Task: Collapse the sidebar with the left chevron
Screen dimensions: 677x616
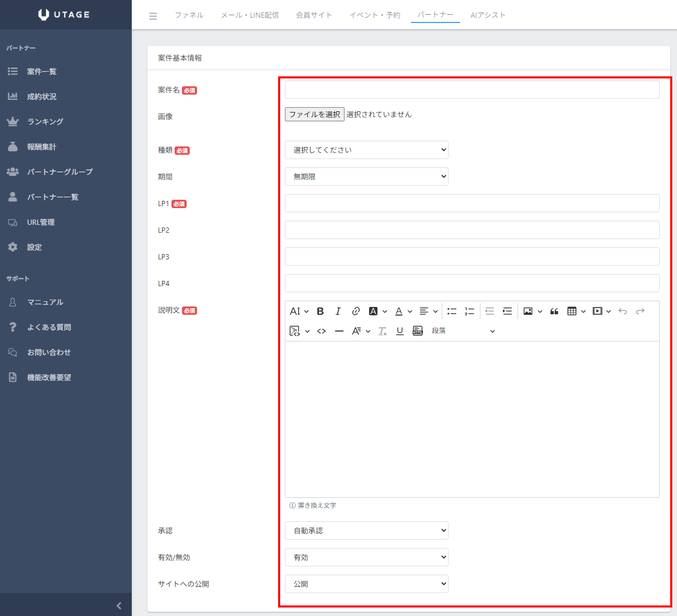Action: [119, 606]
